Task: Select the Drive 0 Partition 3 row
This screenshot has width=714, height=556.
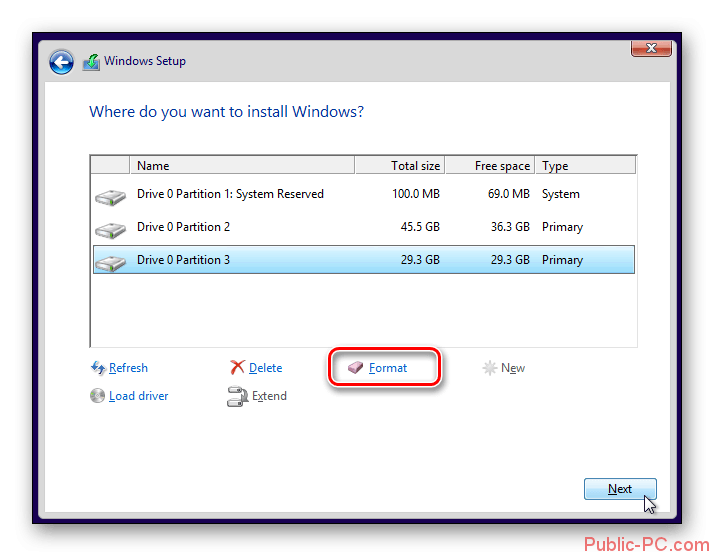Action: (363, 260)
